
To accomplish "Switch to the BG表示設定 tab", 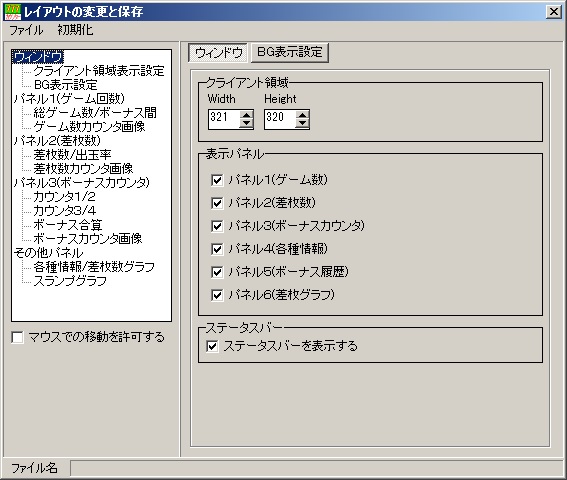I will tap(290, 52).
